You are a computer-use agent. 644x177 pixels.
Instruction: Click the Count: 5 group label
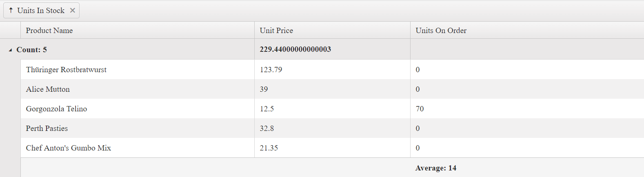pyautogui.click(x=32, y=50)
